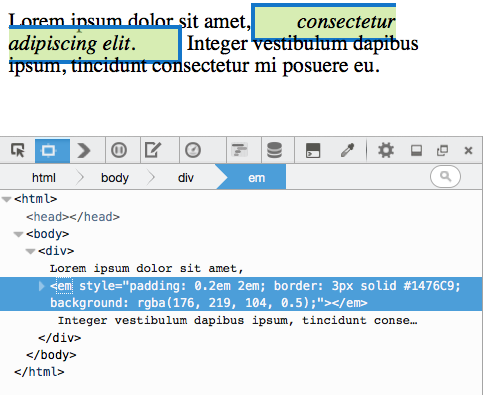This screenshot has width=483, height=395.
Task: Select 'Integer vestibulum dapibus ipsum' text node
Action: [237, 320]
